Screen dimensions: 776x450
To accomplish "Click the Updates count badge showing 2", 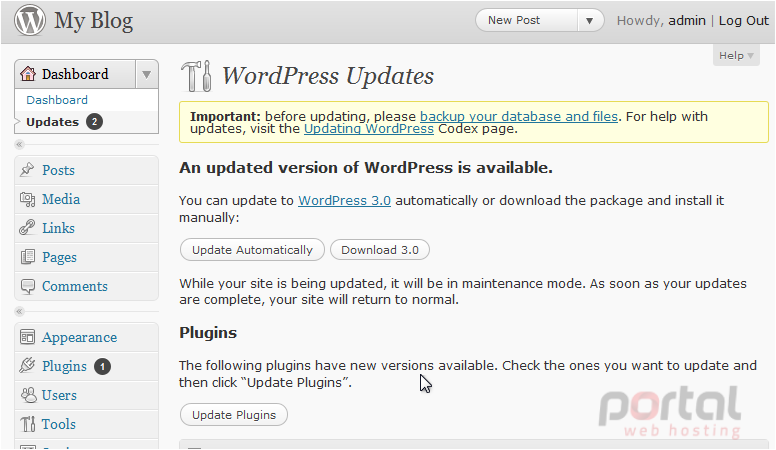I will 95,121.
